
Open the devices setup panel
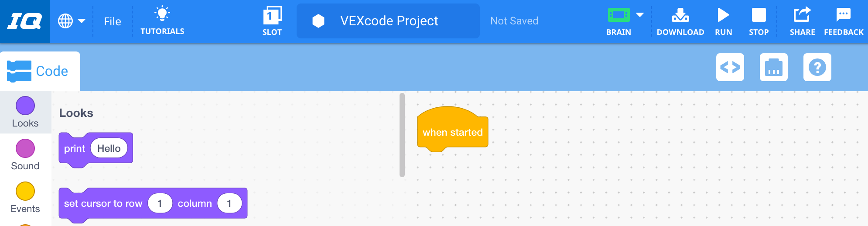pos(774,67)
